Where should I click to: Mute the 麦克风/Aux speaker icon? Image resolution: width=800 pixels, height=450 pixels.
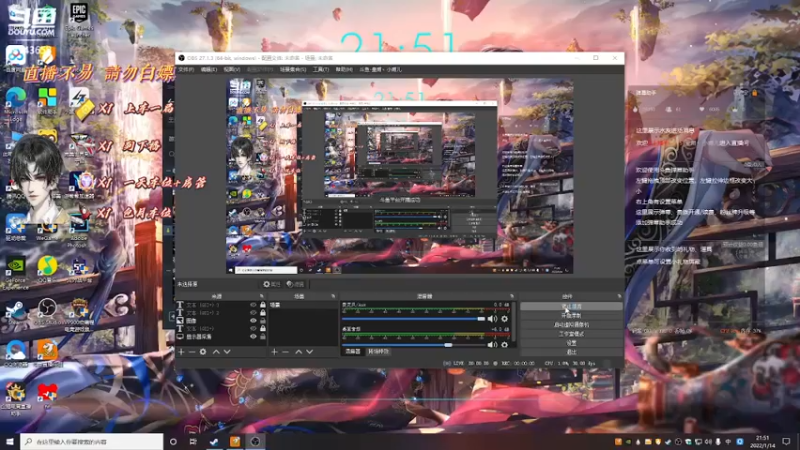pos(492,319)
